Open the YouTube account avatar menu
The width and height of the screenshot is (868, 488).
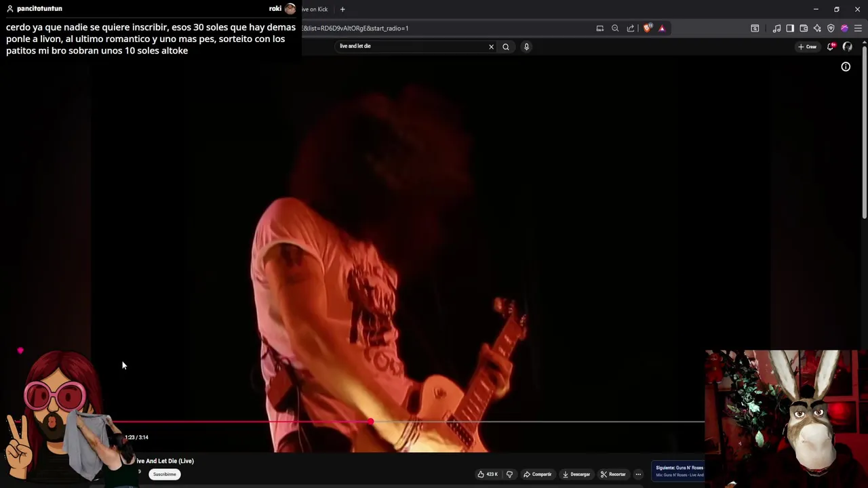pyautogui.click(x=847, y=47)
